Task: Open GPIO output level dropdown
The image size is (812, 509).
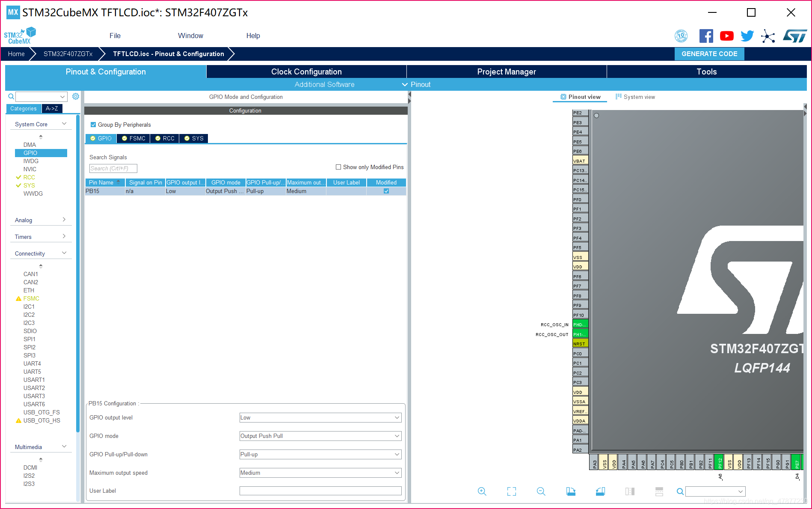Action: [320, 417]
